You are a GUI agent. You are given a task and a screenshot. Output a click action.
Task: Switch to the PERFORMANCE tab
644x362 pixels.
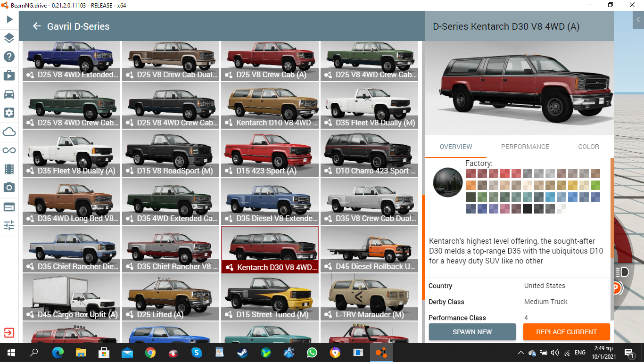coord(525,147)
